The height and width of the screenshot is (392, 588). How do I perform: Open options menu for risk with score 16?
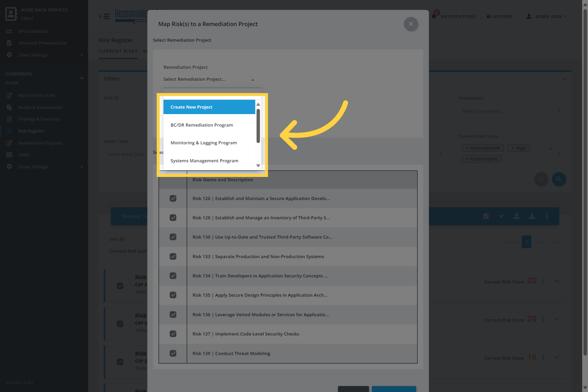pyautogui.click(x=543, y=357)
